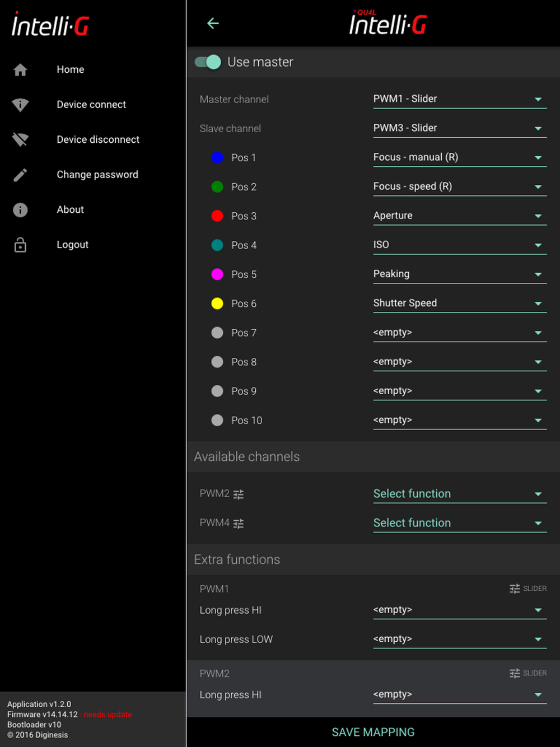Open the About menu item
560x747 pixels.
70,209
